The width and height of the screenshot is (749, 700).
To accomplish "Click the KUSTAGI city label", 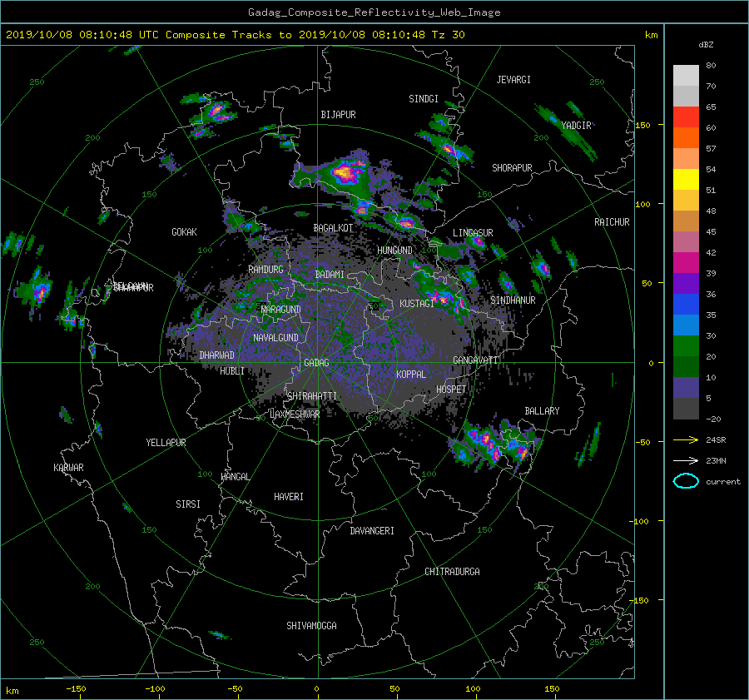I will (x=417, y=304).
